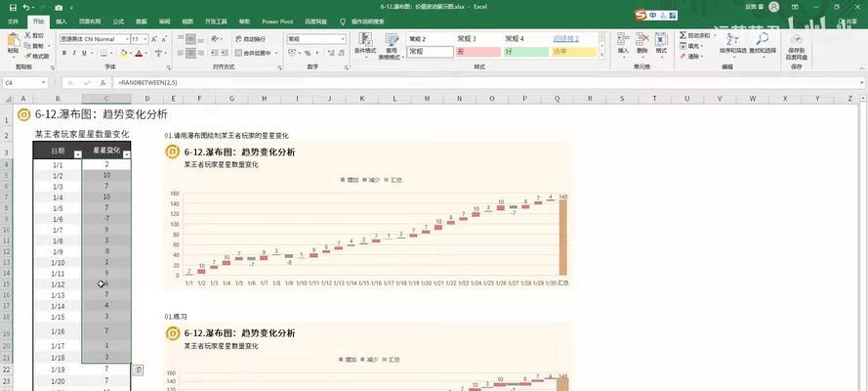This screenshot has width=868, height=391.
Task: Increase indent of selected cells
Action: (226, 53)
